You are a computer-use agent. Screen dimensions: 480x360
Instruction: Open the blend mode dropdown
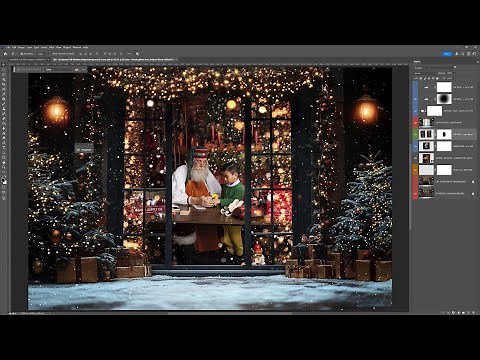pos(424,73)
